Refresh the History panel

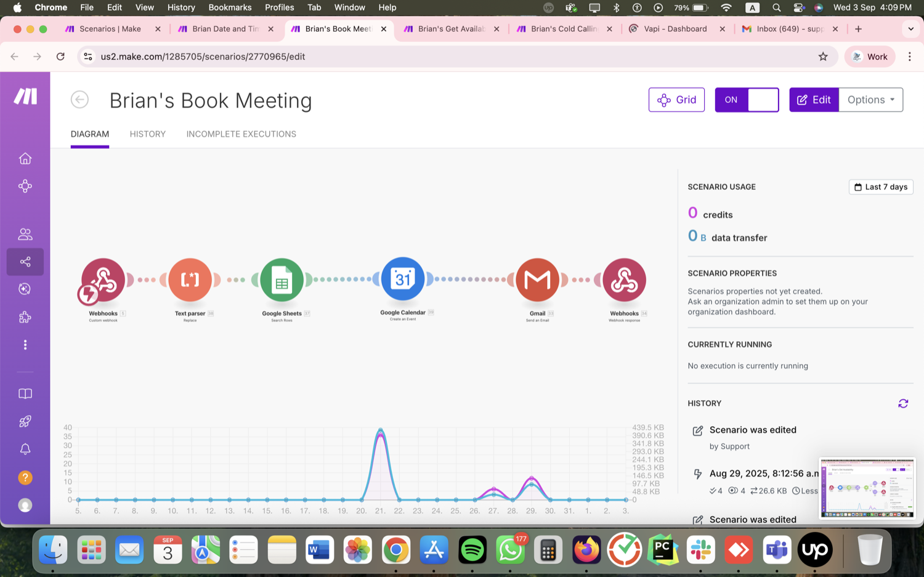click(x=903, y=403)
